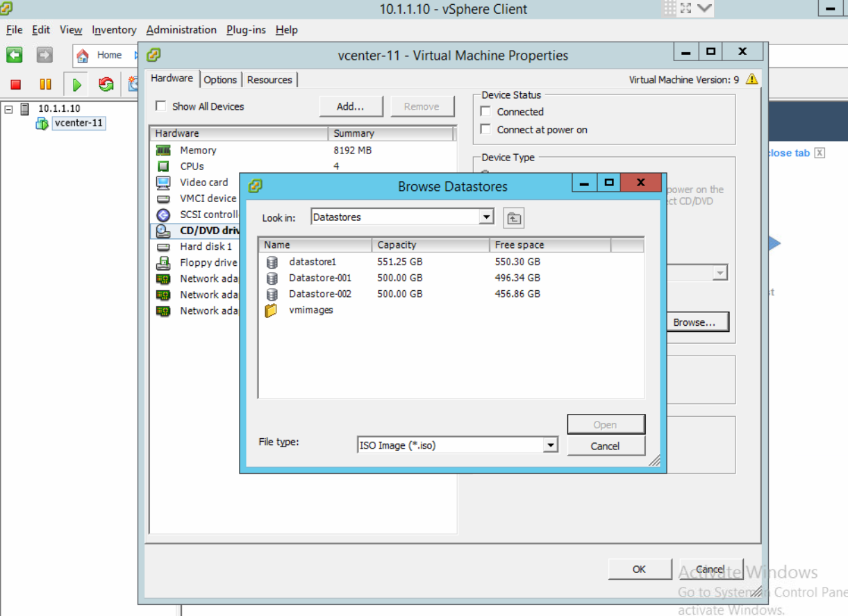This screenshot has height=616, width=848.
Task: Select the datastore1 row icon
Action: pyautogui.click(x=272, y=263)
